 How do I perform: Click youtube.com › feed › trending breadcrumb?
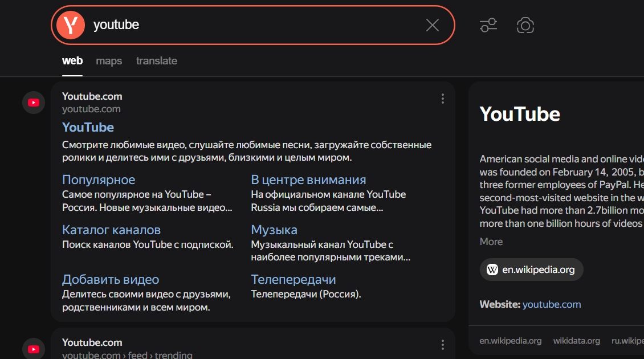(x=127, y=355)
